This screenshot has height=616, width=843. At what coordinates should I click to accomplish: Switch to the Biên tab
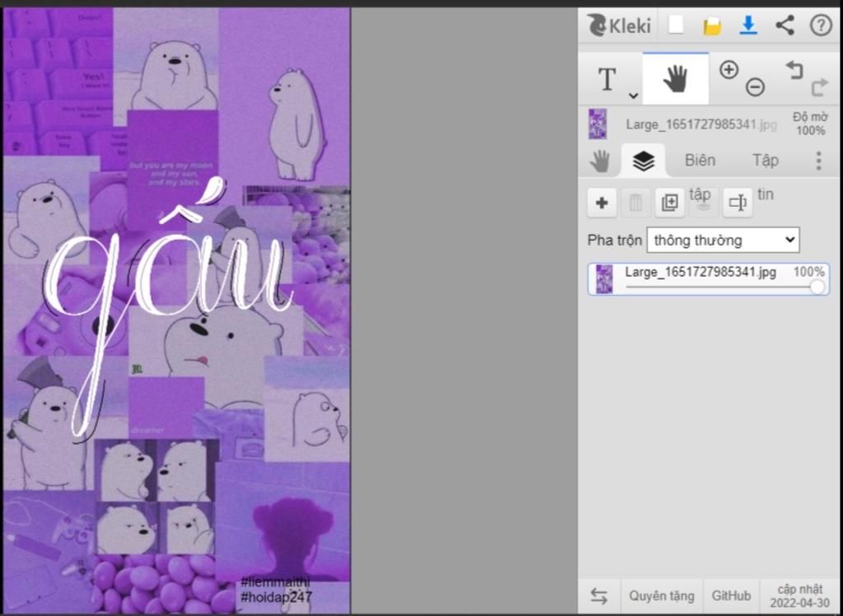(x=700, y=161)
